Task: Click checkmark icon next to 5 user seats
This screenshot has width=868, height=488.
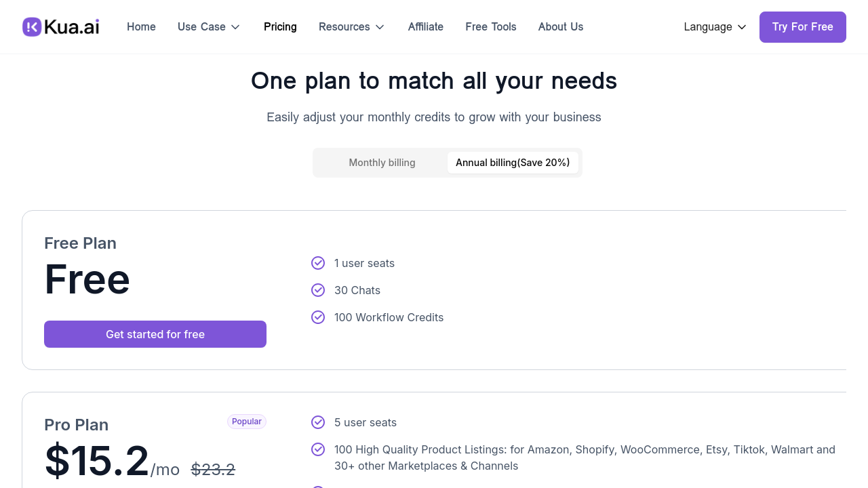Action: (x=318, y=422)
